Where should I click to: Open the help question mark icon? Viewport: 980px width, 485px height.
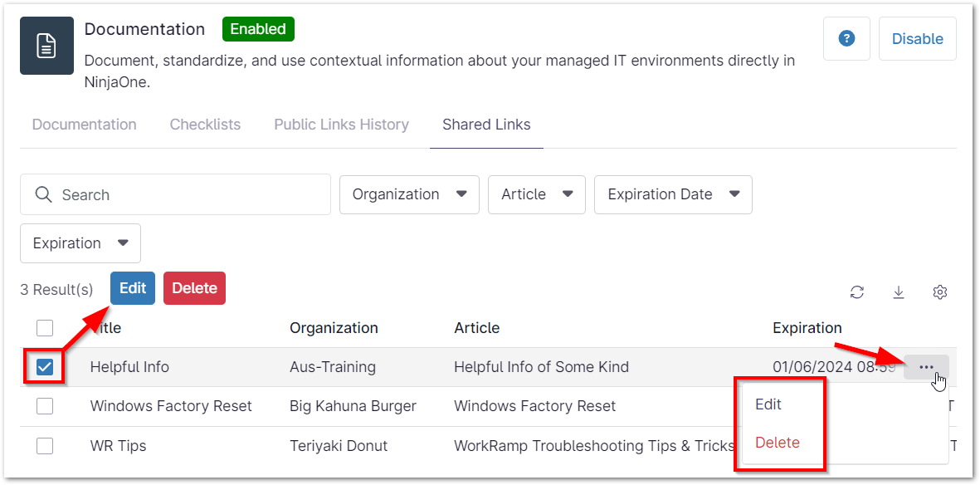[x=846, y=38]
